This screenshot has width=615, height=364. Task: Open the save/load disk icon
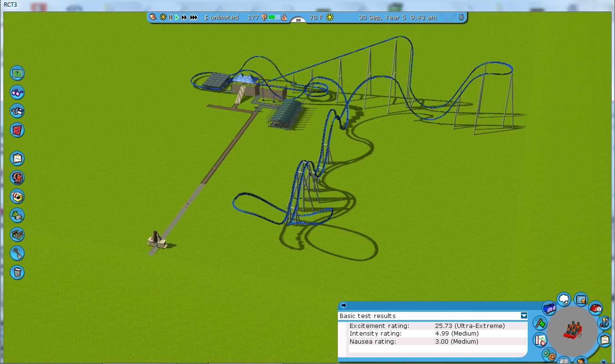click(17, 111)
